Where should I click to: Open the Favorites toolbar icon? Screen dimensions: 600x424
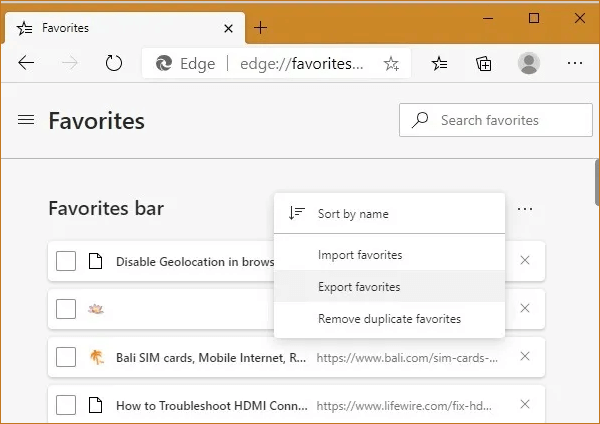[x=440, y=63]
